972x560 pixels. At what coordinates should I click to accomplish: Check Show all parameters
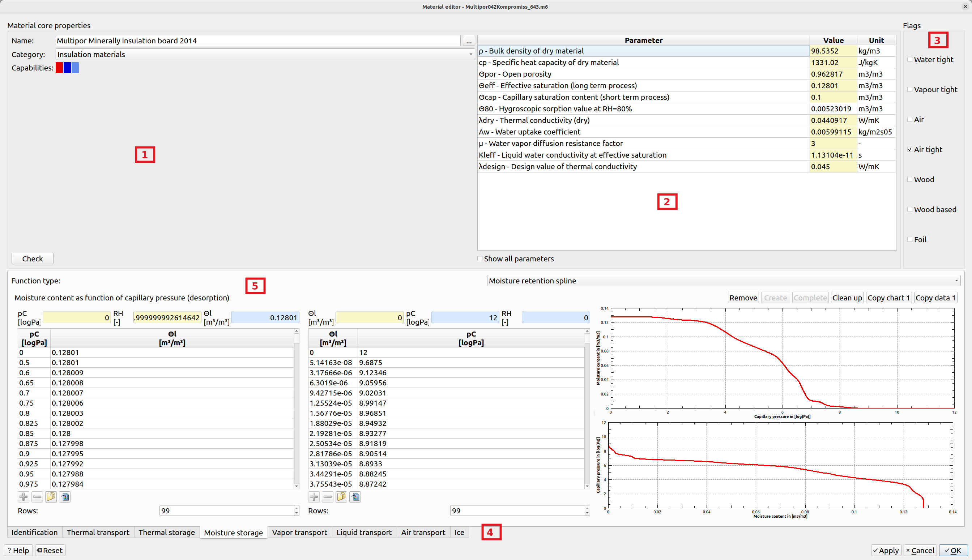[x=480, y=259]
